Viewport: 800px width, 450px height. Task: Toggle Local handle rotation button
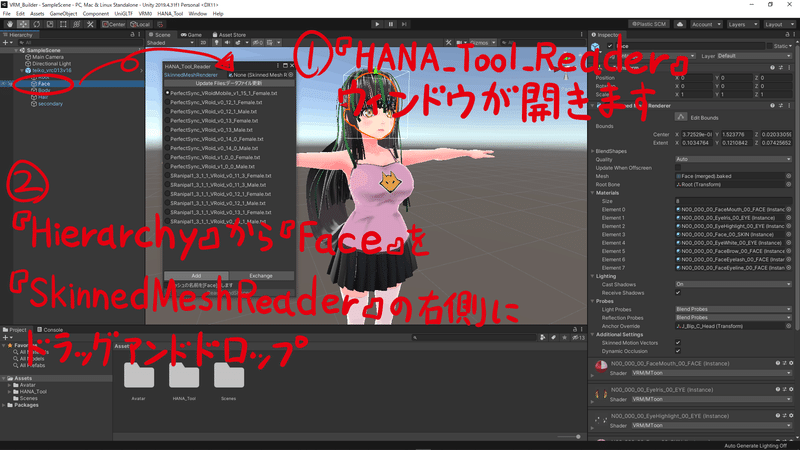pos(140,24)
